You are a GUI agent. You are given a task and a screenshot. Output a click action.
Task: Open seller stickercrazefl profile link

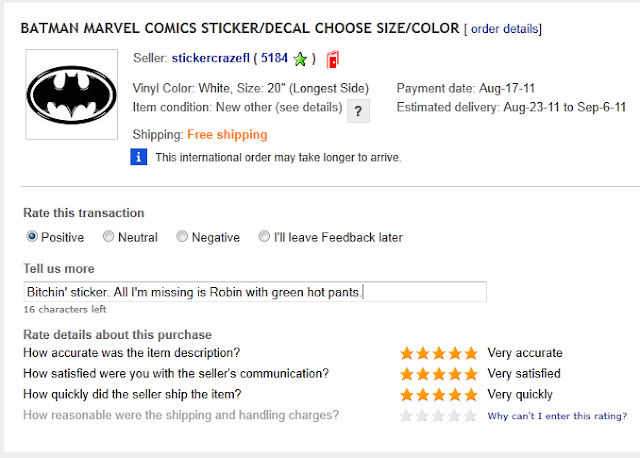point(211,58)
